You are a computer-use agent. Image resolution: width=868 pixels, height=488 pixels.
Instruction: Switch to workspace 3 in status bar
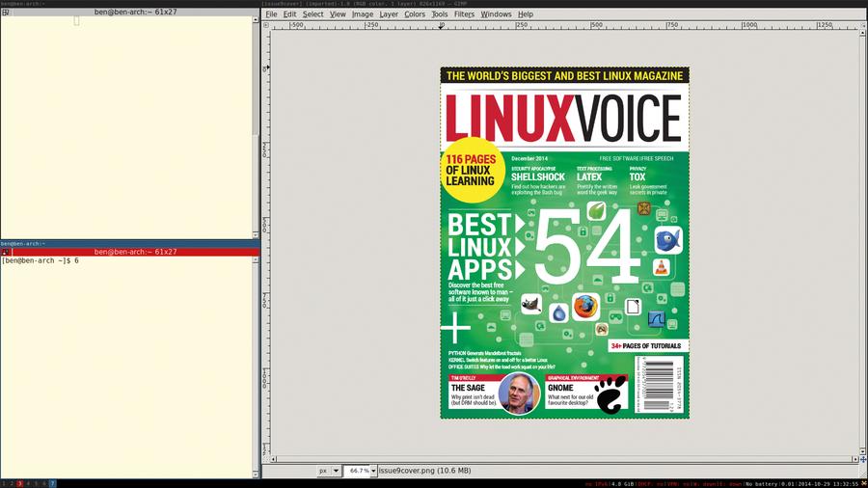(x=20, y=483)
